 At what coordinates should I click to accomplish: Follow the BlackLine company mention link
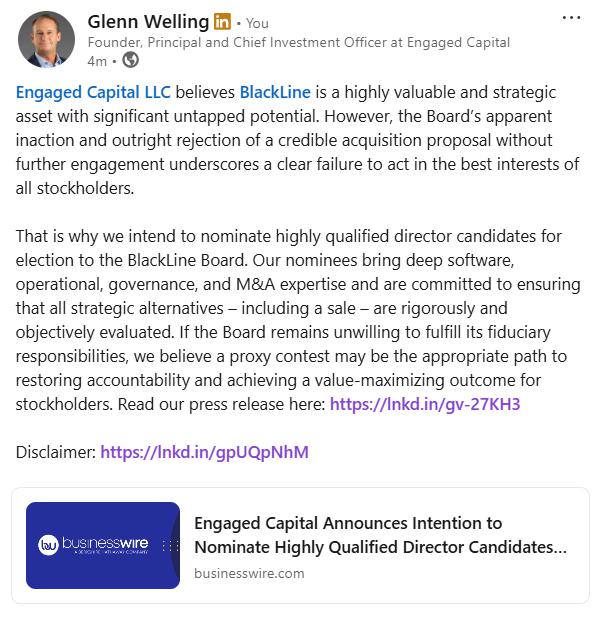pyautogui.click(x=275, y=92)
